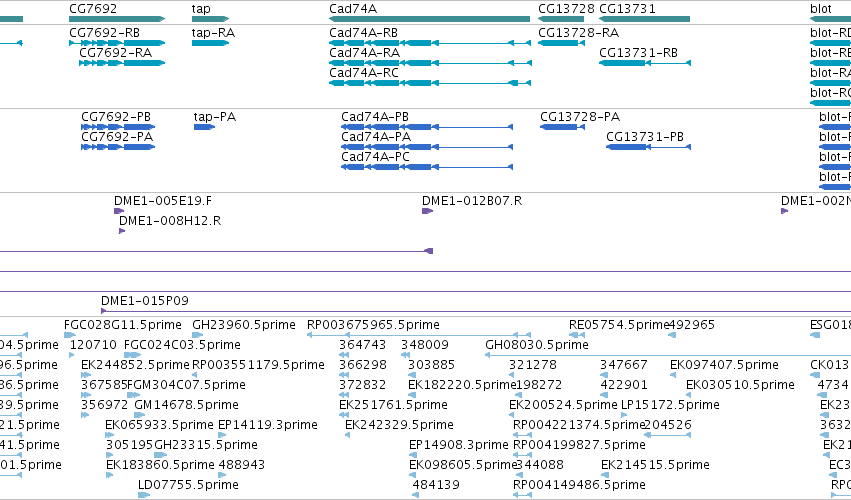The width and height of the screenshot is (851, 500).
Task: Click EST 364743
Action: coord(363,345)
